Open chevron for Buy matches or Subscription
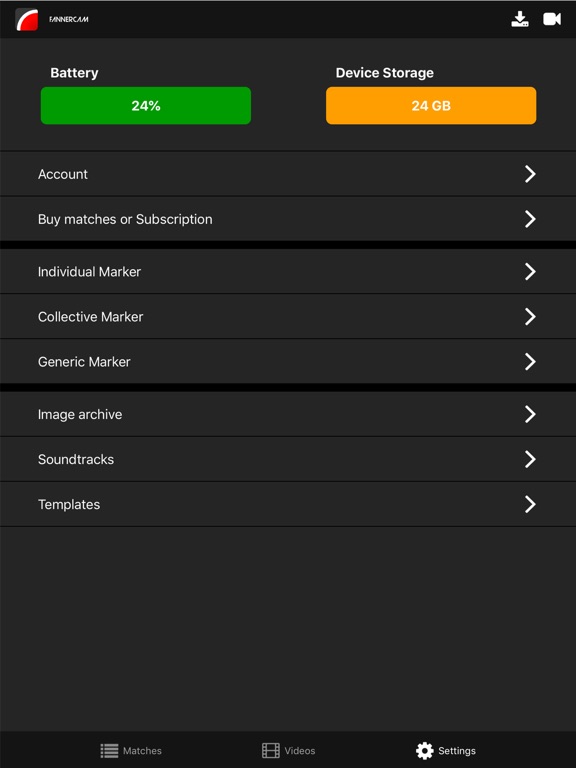This screenshot has width=576, height=768. 530,219
